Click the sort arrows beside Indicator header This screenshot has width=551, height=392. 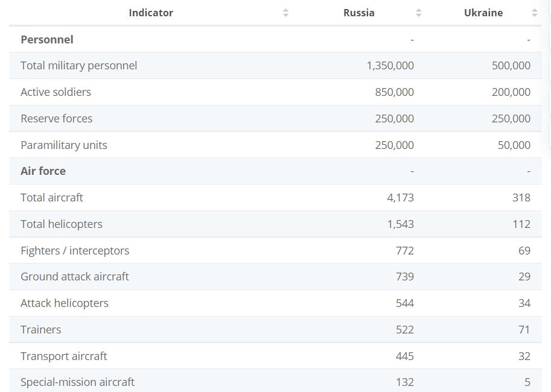[286, 13]
